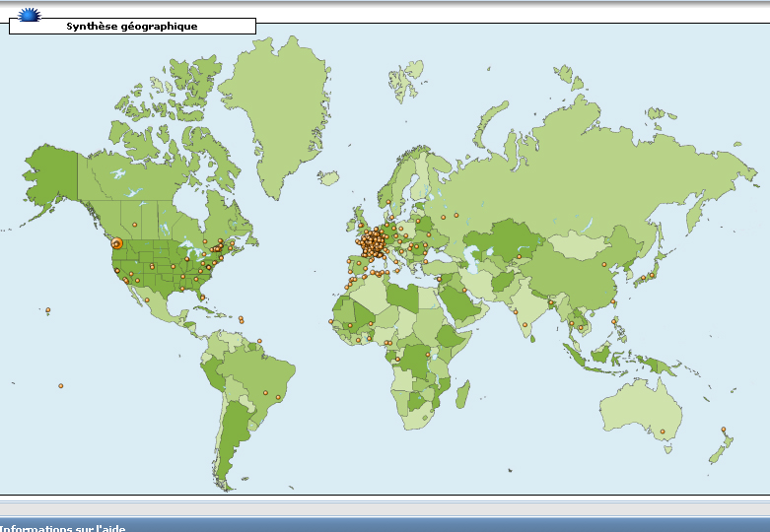This screenshot has height=532, width=770.
Task: Click the isolated marker in the South Pacific
Action: (60, 385)
